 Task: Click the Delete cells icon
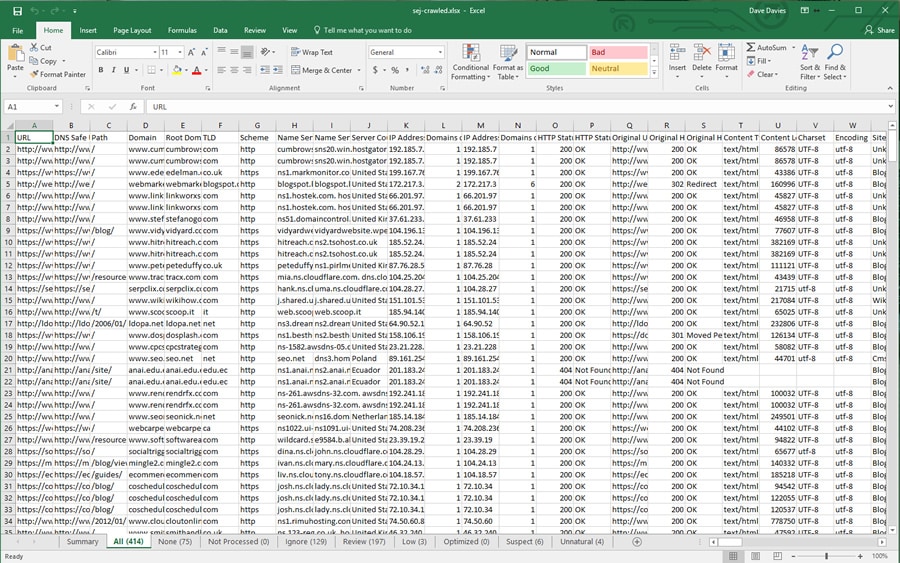pos(701,62)
